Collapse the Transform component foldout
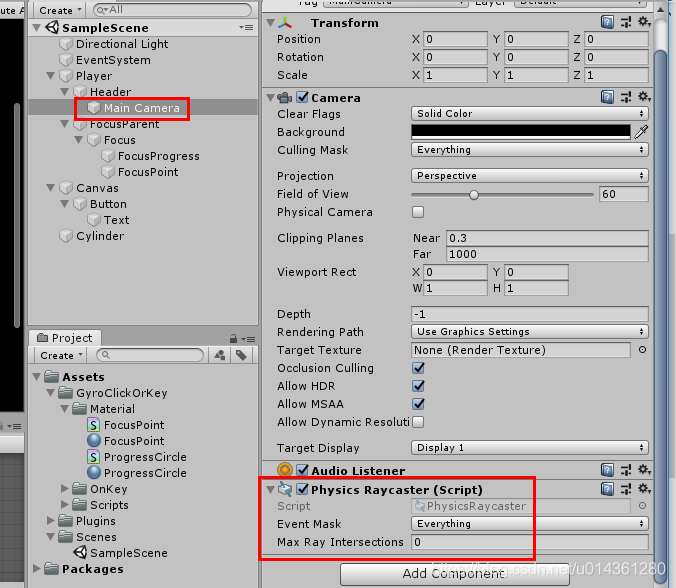The height and width of the screenshot is (588, 676). pos(270,22)
